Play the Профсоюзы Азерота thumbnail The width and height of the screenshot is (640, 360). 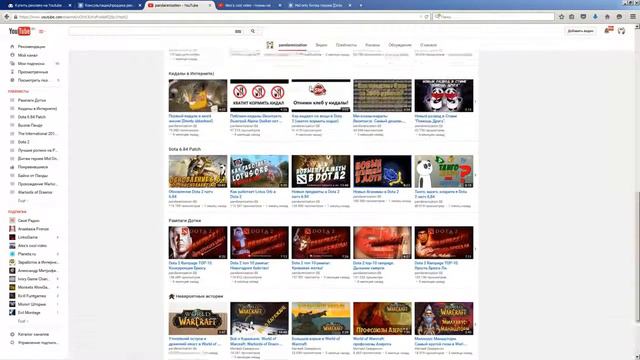[x=382, y=318]
